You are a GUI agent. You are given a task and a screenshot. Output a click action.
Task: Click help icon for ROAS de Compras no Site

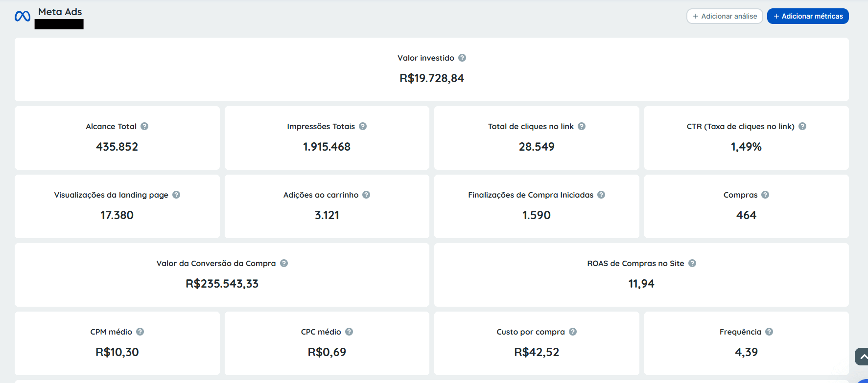tap(692, 263)
